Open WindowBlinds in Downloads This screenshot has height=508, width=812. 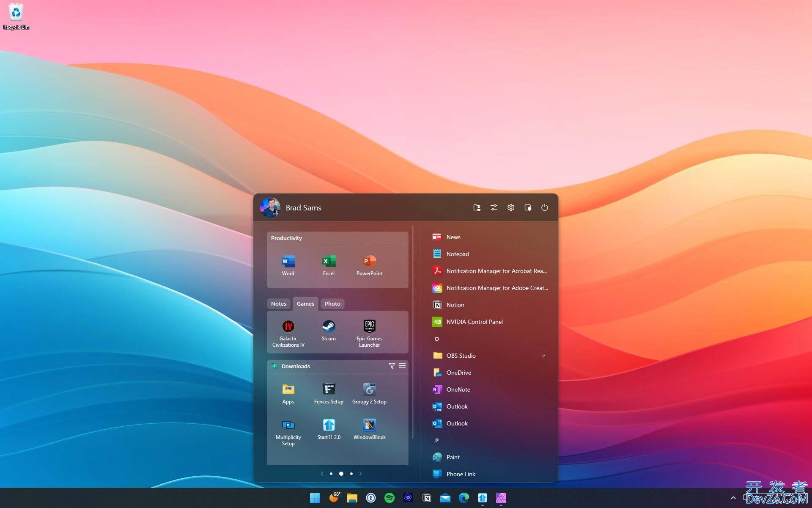click(x=369, y=429)
